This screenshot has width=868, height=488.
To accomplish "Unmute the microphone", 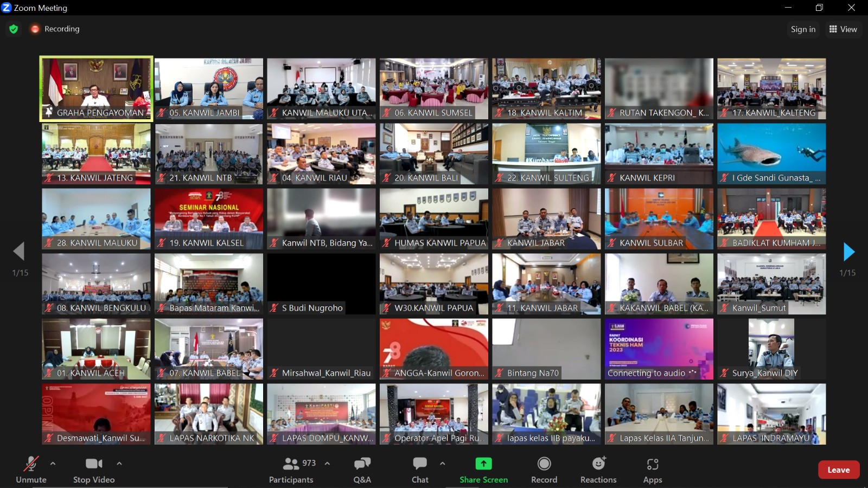I will (31, 470).
